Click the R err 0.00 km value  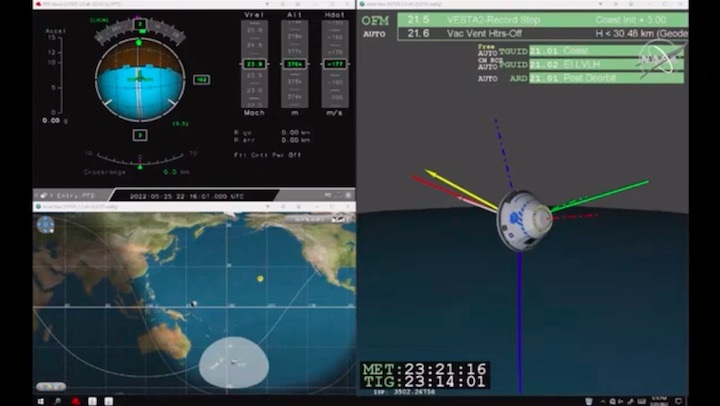point(296,140)
